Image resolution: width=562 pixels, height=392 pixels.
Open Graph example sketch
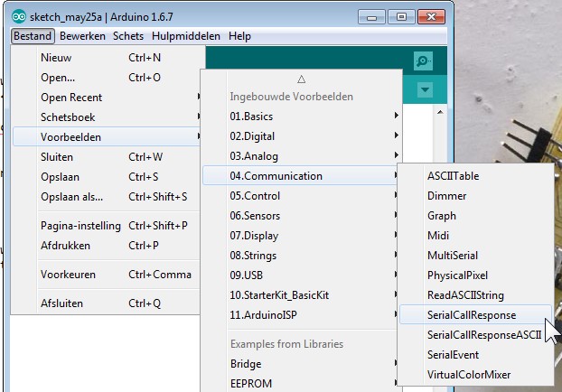[x=475, y=216]
